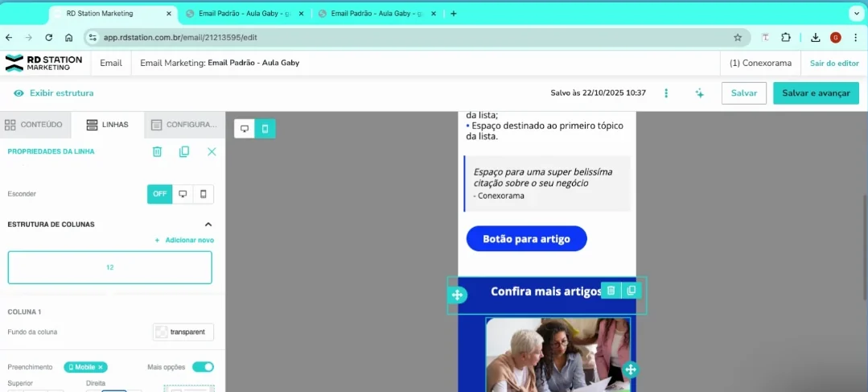Click the Preenchimento Mobile tag
This screenshot has height=392, width=868.
85,367
